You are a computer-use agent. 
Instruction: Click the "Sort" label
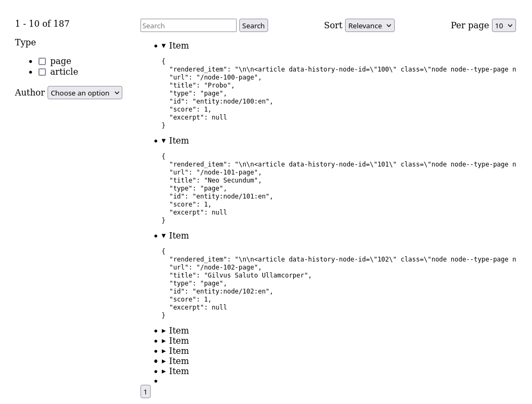pyautogui.click(x=333, y=25)
